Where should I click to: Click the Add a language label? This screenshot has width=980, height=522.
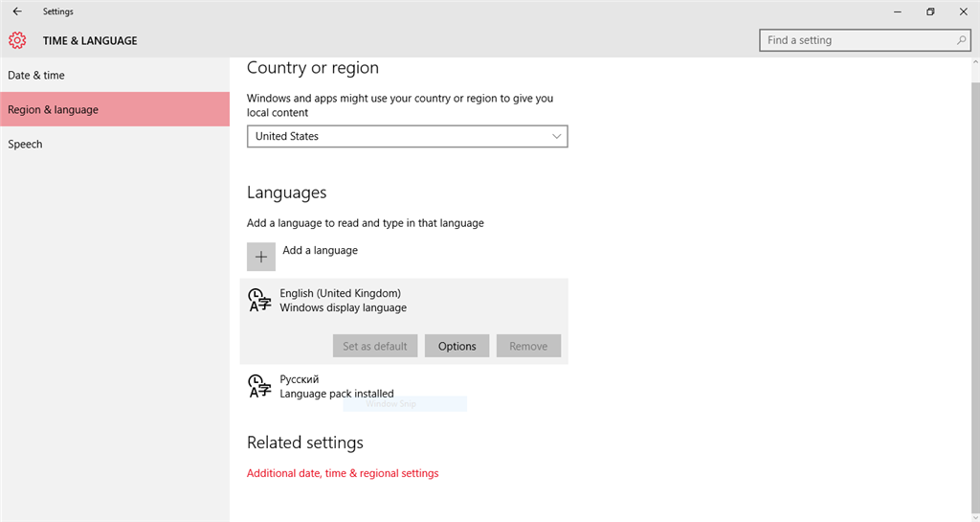[x=320, y=250]
